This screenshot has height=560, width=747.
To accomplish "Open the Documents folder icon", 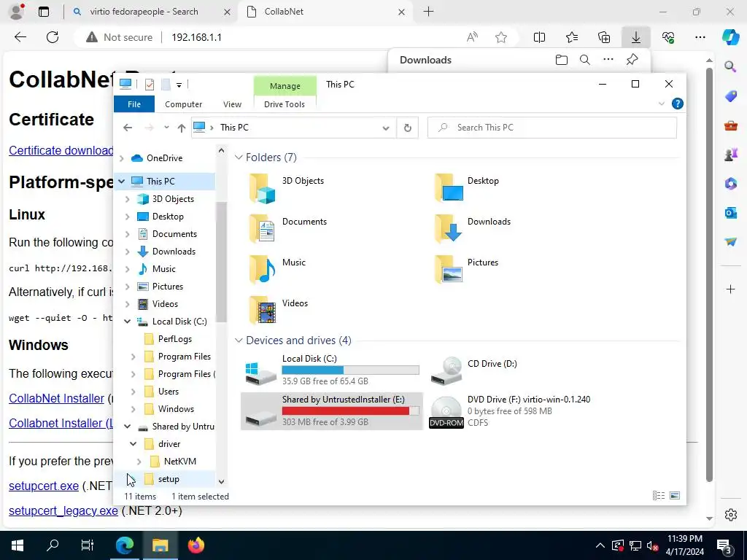I will click(x=262, y=228).
